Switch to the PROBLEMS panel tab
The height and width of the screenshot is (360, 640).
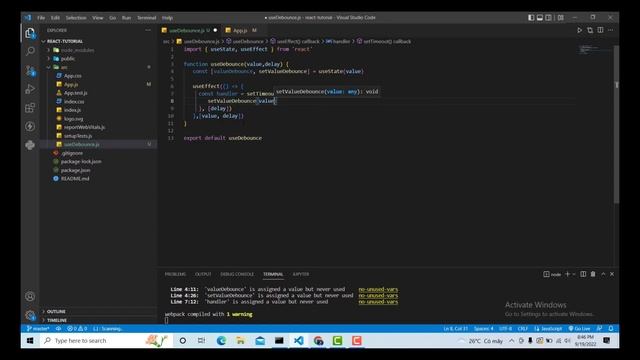[x=175, y=274]
